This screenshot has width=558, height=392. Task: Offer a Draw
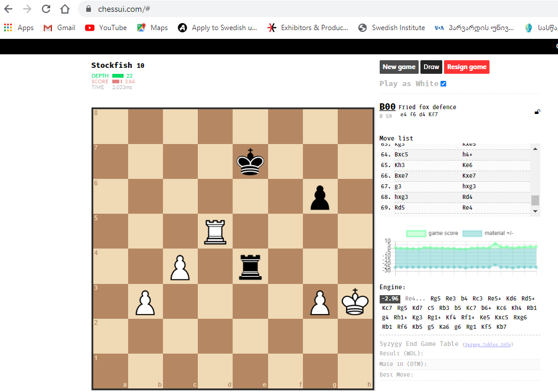[x=431, y=67]
